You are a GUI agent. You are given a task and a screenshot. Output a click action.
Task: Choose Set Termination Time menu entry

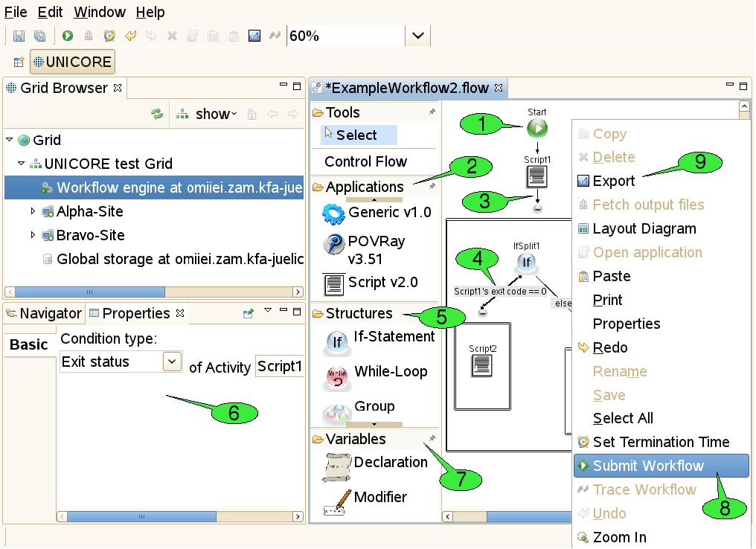click(661, 442)
